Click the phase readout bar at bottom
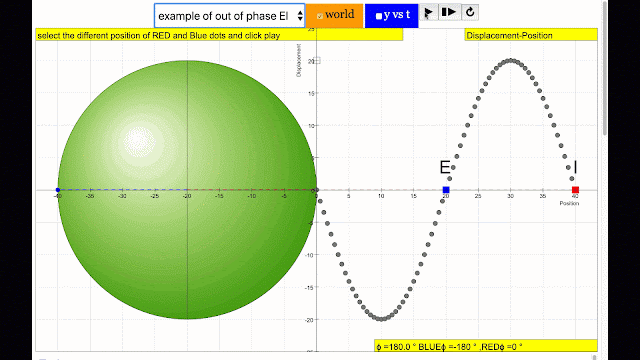 486,347
